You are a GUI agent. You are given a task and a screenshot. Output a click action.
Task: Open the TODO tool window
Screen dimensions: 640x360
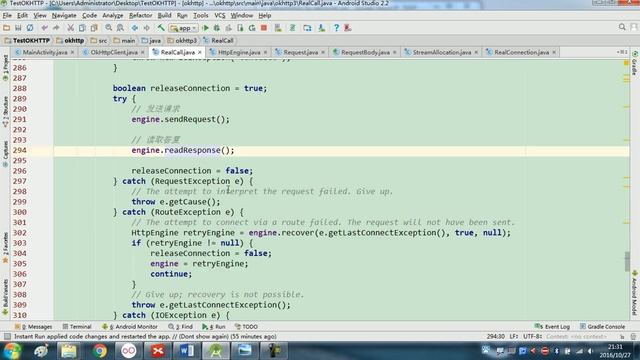coord(246,327)
